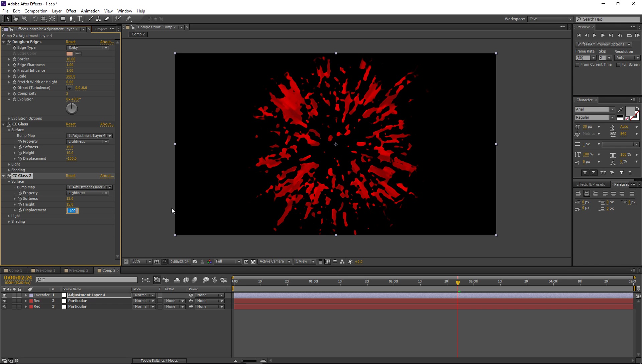Click Reset button for Roughen Edges effect
Screen dimensions: 642x364
(x=71, y=41)
